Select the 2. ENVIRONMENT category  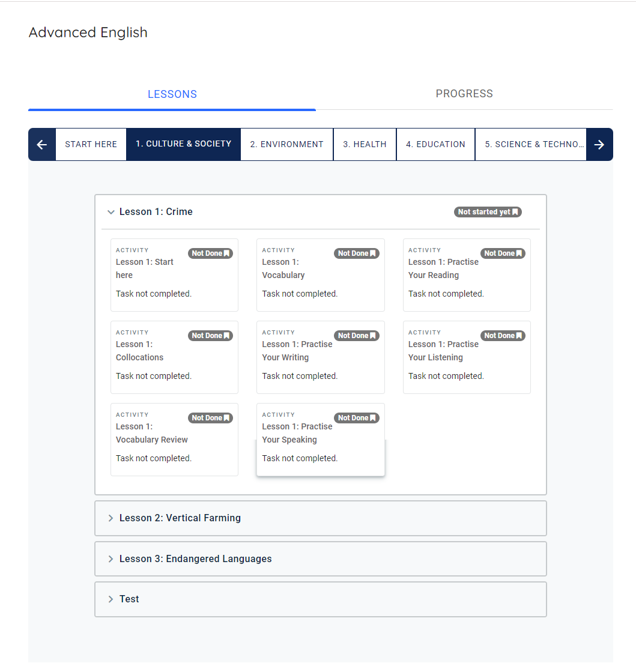(286, 144)
